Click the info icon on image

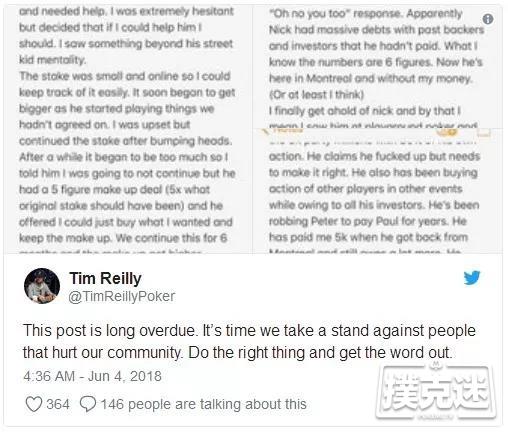coord(488,19)
